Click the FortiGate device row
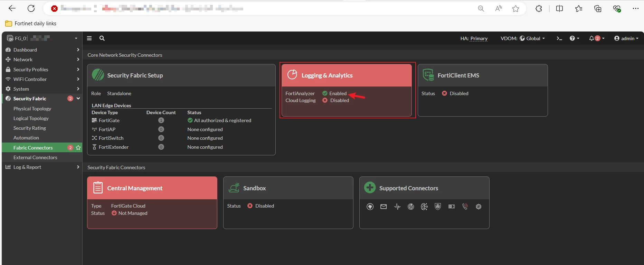The width and height of the screenshot is (644, 265). click(181, 120)
